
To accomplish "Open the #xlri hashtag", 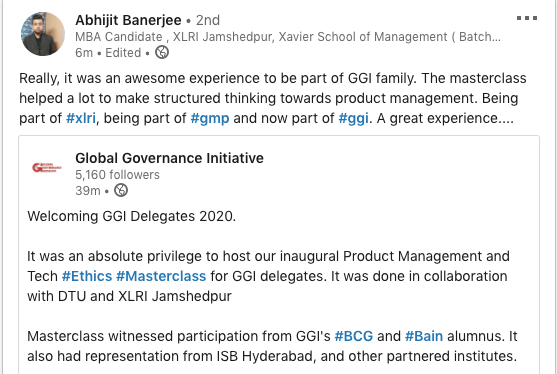I will click(81, 118).
